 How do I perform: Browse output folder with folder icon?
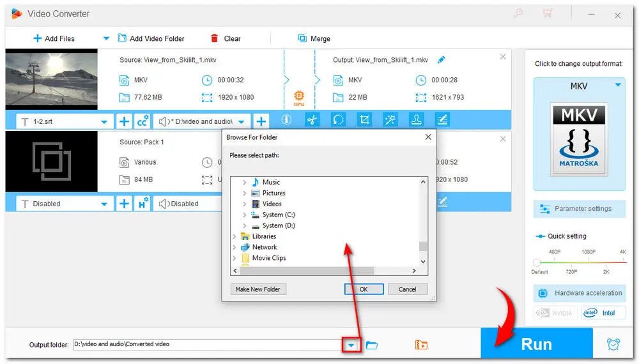click(x=372, y=345)
